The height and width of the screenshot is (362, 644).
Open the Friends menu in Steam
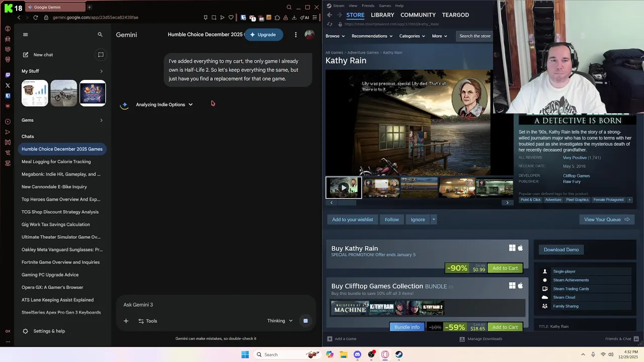click(x=368, y=6)
